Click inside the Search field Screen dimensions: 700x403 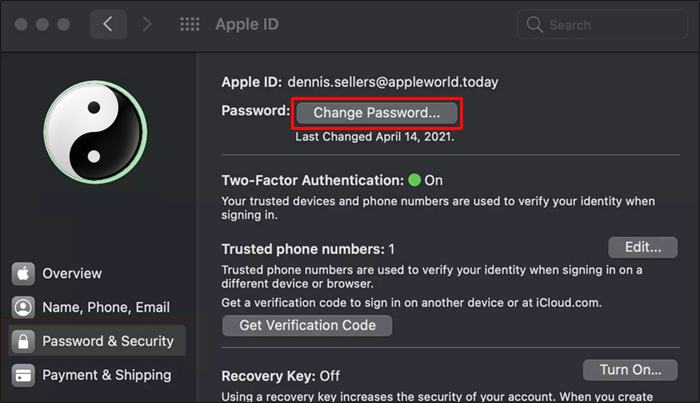[x=610, y=24]
